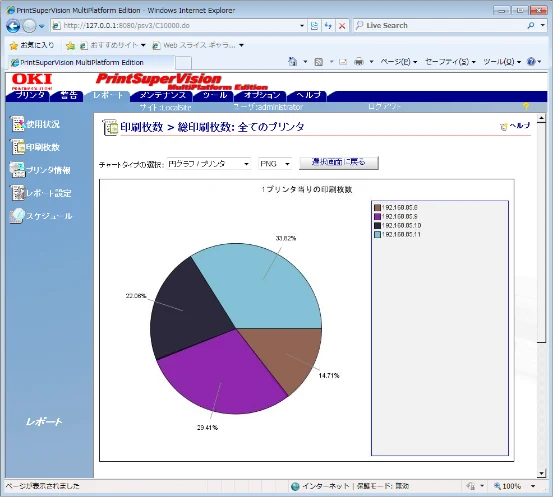Click the compatibility view icon
This screenshot has width=553, height=497.
coord(314,26)
